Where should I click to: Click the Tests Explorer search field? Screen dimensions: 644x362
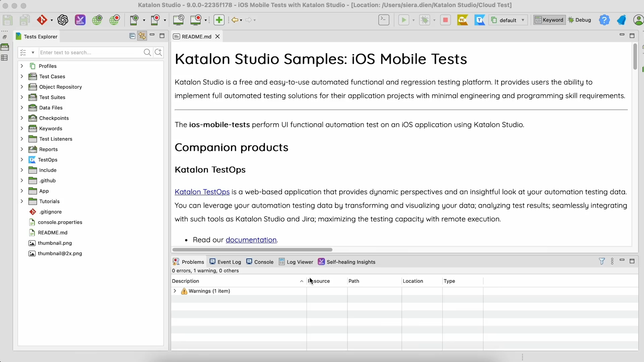(x=91, y=52)
